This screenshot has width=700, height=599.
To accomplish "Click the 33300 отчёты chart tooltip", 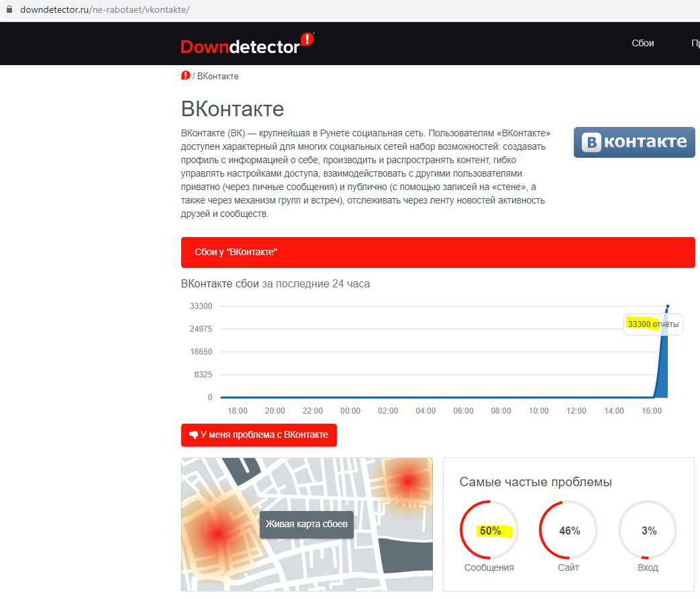I will pyautogui.click(x=652, y=324).
